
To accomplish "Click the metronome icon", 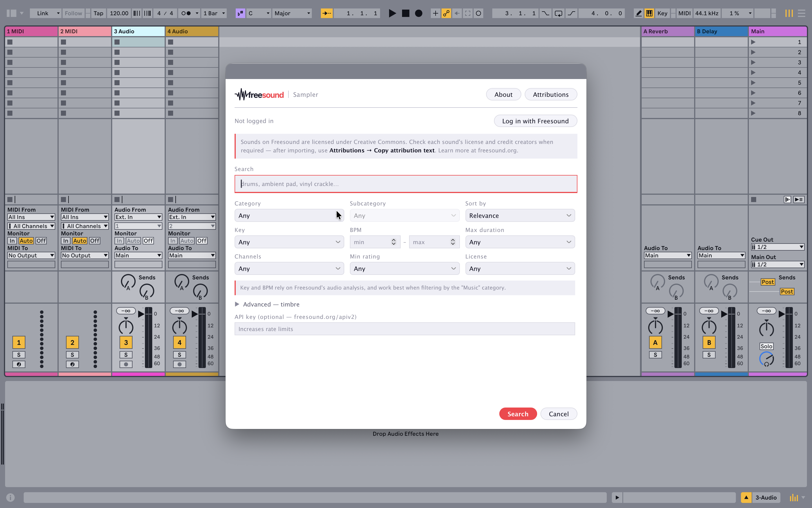I will 186,14.
